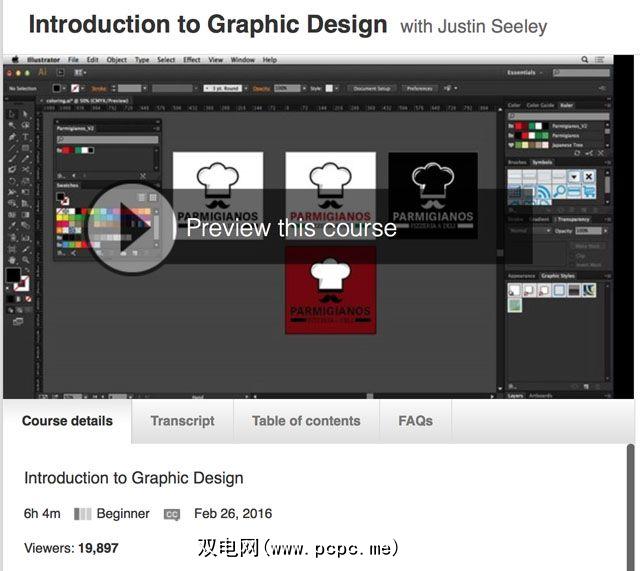Click the black fill color box in toolbar

pyautogui.click(x=13, y=276)
